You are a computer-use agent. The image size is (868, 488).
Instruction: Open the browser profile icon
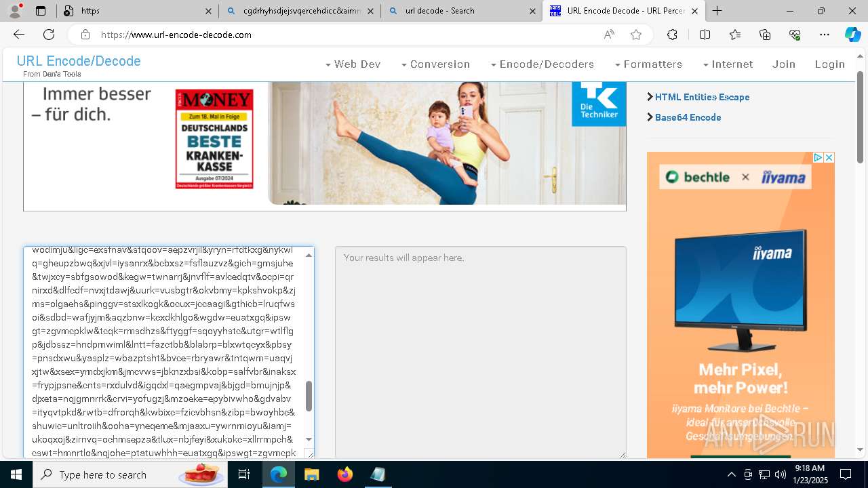tap(15, 11)
